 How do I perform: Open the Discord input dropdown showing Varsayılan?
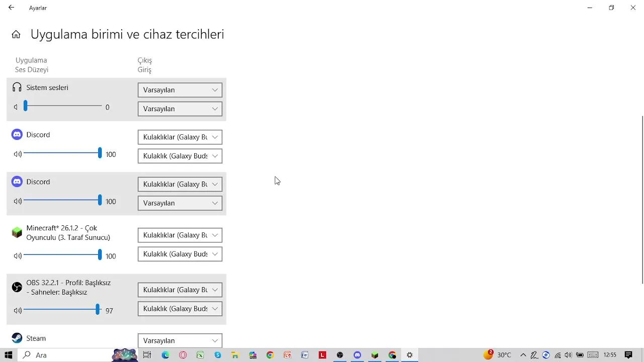point(180,203)
